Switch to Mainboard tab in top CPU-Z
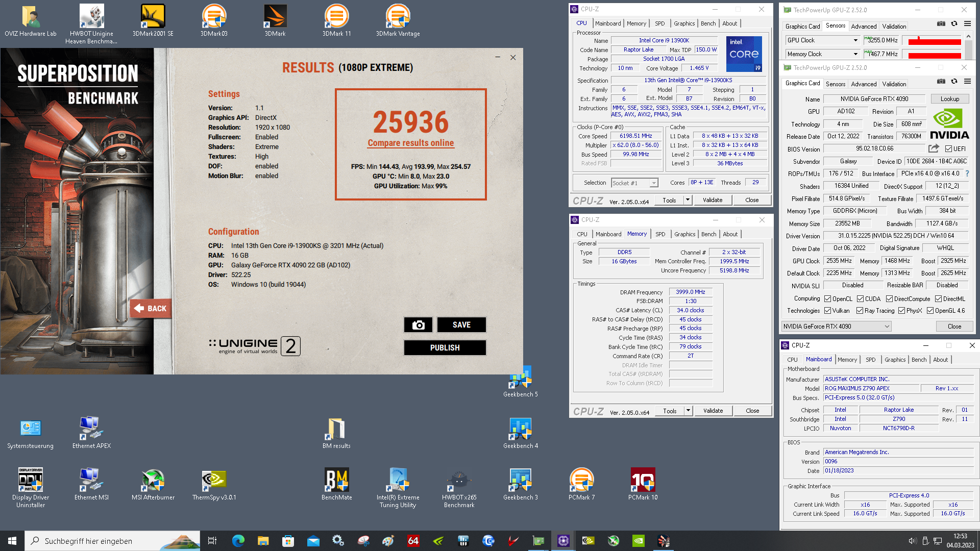Screen dimensions: 980x551 coord(607,23)
